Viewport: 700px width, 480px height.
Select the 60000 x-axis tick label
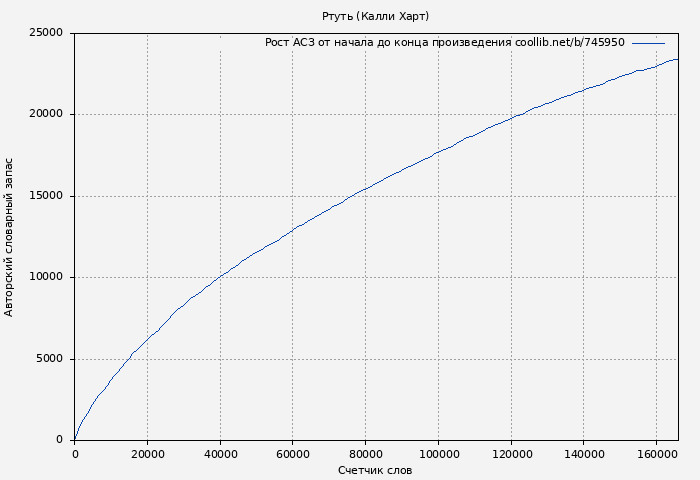(x=292, y=454)
